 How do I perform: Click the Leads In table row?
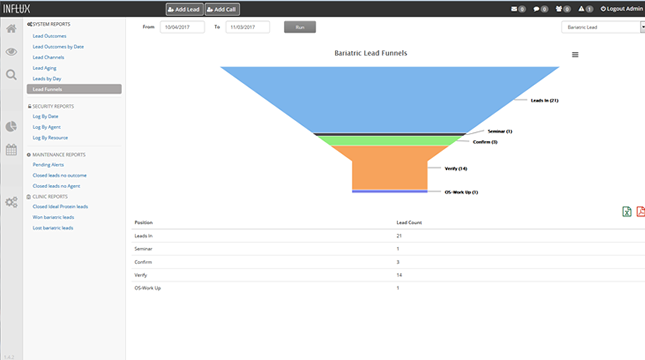(x=388, y=236)
